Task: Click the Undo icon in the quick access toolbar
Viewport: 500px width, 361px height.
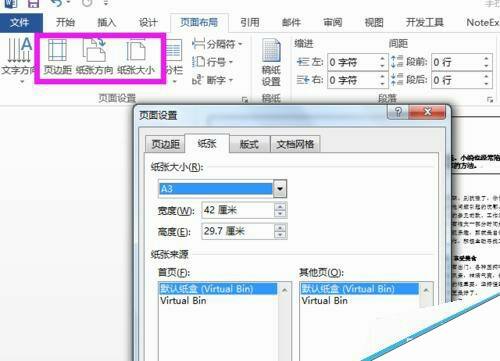Action: (x=57, y=3)
